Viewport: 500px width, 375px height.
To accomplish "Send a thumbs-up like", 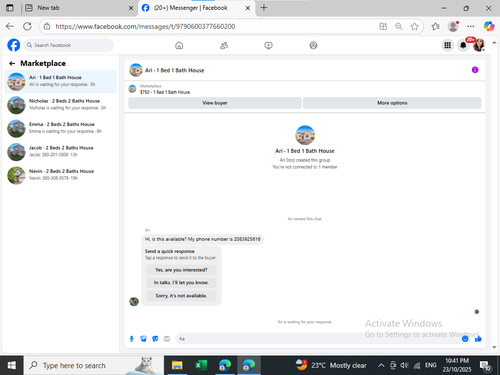I will pyautogui.click(x=478, y=339).
